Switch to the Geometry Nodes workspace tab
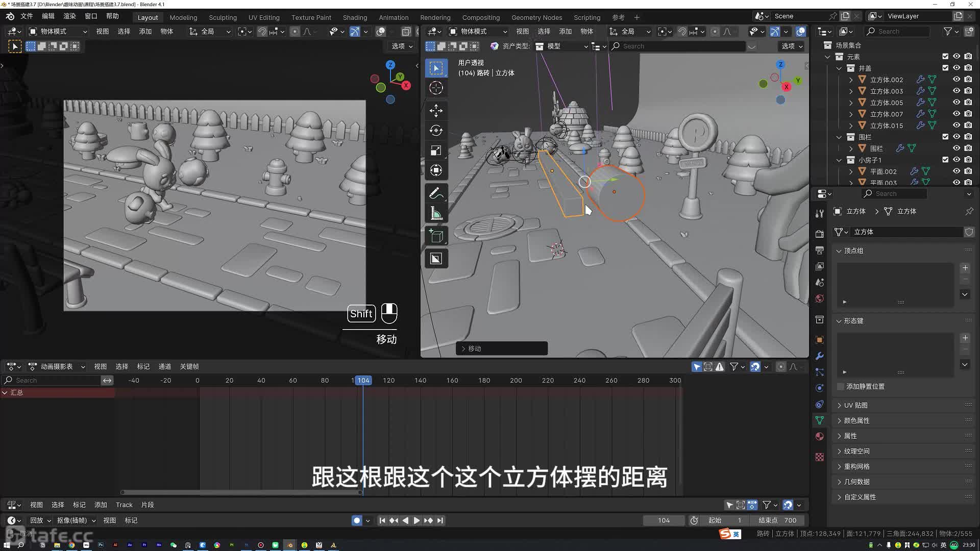This screenshot has height=551, width=980. click(536, 17)
